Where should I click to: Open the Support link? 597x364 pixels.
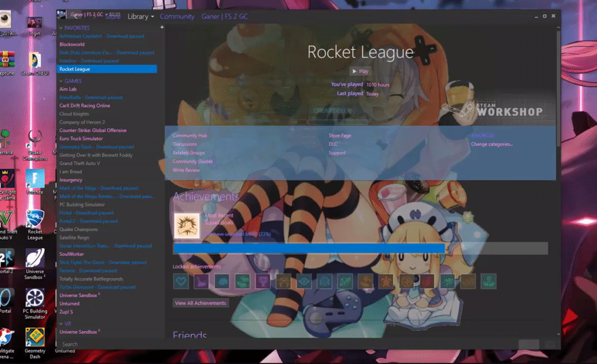(x=337, y=153)
